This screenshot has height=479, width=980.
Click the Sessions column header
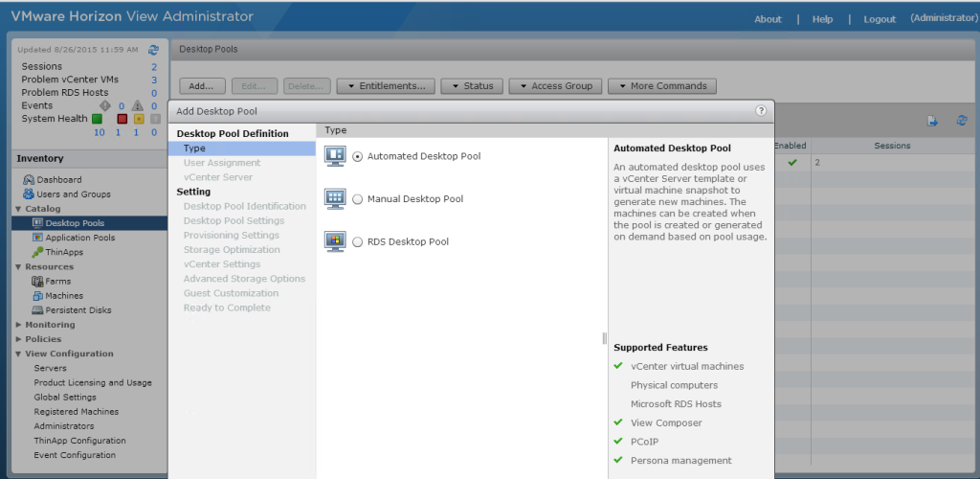click(892, 146)
